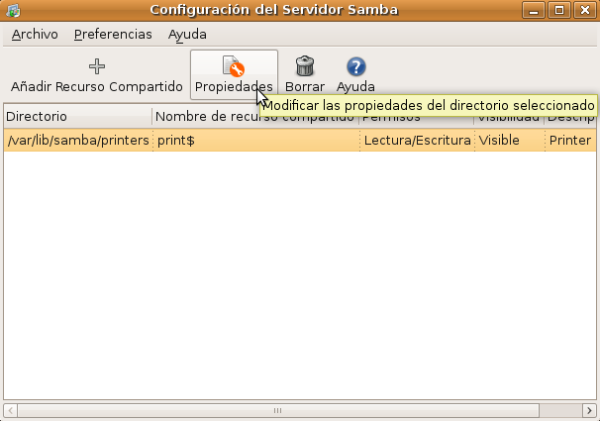
Task: Select the /var/lib/samba/printers directory row
Action: (x=77, y=140)
